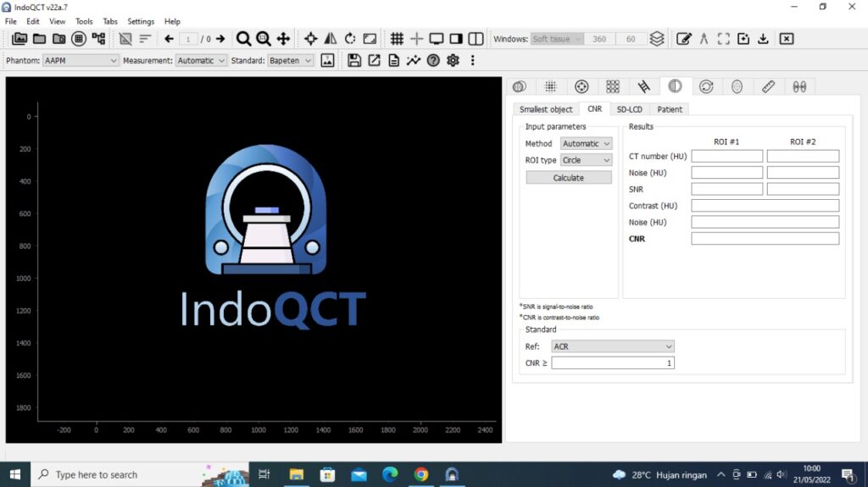
Task: Click the rotate image icon
Action: point(350,39)
